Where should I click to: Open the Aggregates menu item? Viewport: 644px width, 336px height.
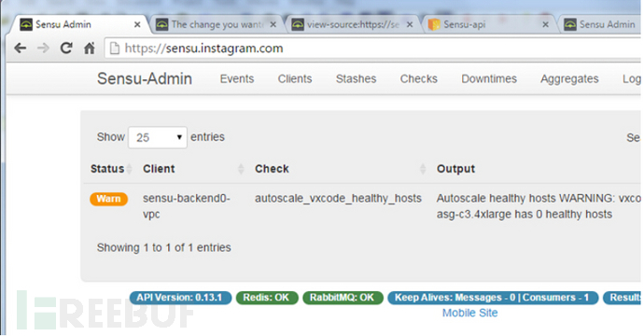(x=569, y=78)
